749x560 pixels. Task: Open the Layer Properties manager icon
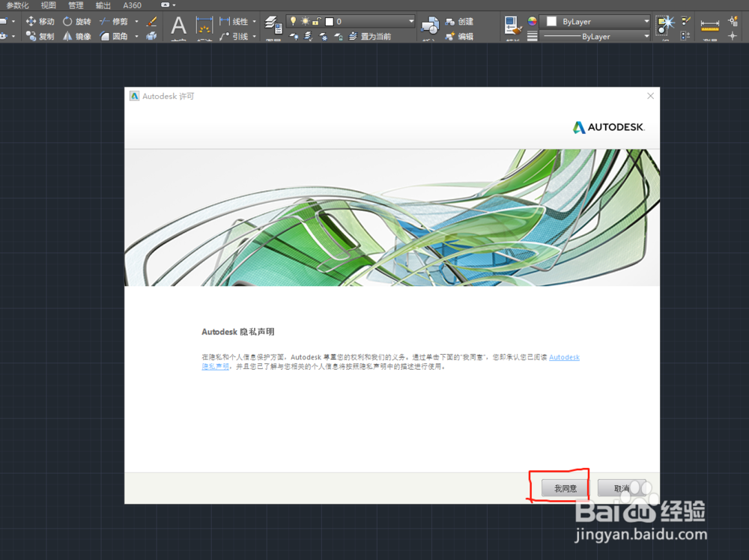273,25
